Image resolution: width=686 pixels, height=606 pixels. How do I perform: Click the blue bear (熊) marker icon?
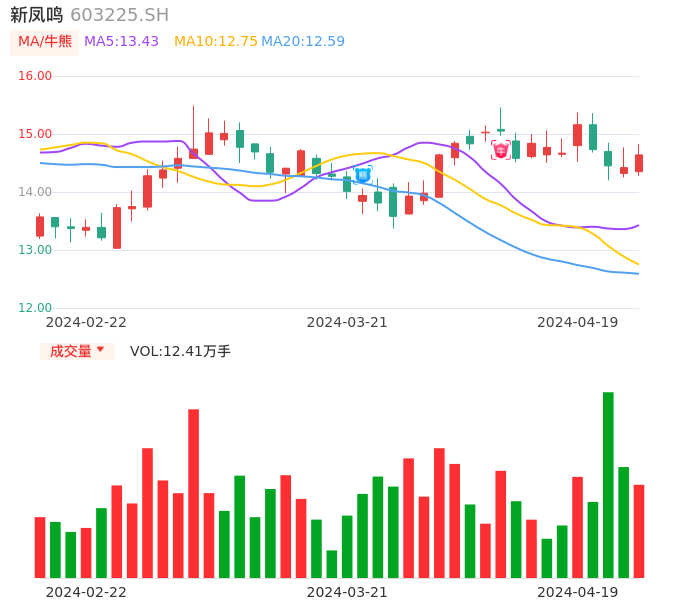coord(363,175)
